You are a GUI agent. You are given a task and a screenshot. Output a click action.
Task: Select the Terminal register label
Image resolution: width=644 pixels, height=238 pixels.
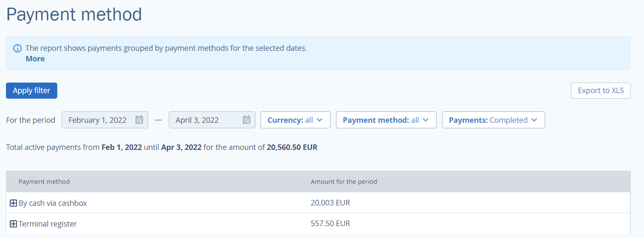48,224
